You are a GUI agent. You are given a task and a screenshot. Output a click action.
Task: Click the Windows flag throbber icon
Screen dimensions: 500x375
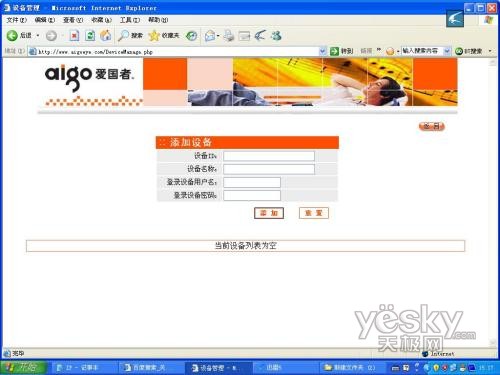[x=489, y=20]
